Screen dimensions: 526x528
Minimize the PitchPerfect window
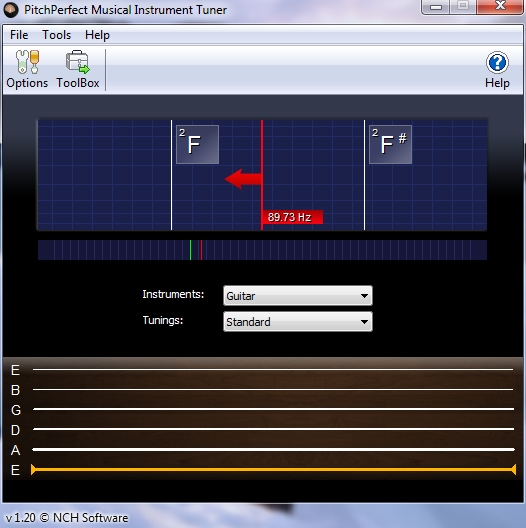click(x=436, y=7)
